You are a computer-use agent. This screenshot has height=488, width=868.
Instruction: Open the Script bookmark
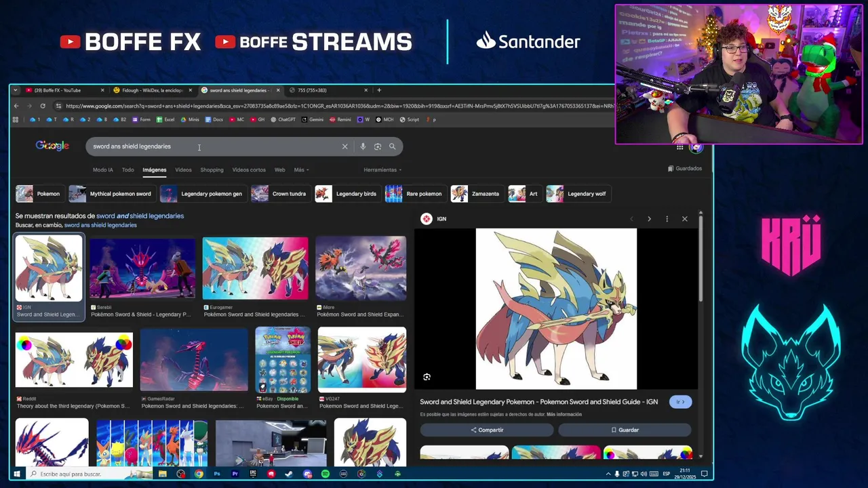click(409, 119)
